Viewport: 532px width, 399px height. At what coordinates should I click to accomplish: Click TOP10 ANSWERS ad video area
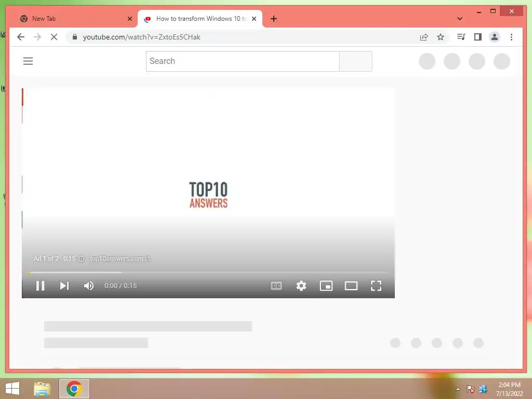tap(208, 194)
